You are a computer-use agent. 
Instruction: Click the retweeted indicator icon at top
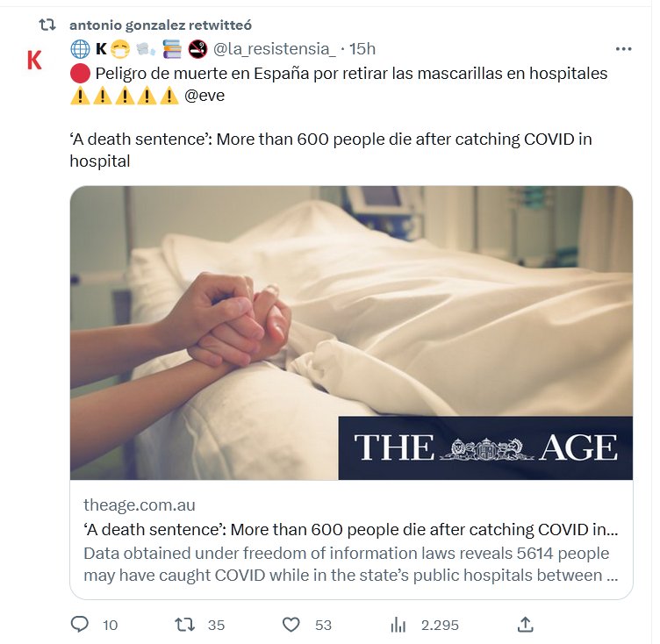pos(47,25)
